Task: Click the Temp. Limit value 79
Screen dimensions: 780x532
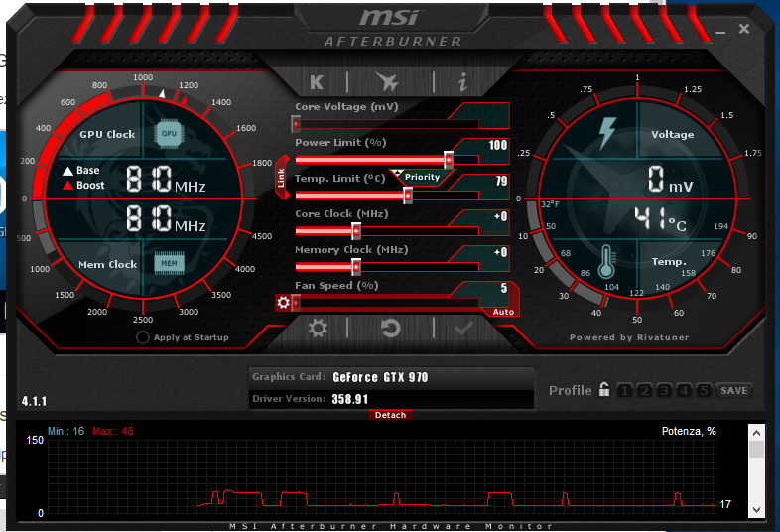Action: click(x=501, y=182)
